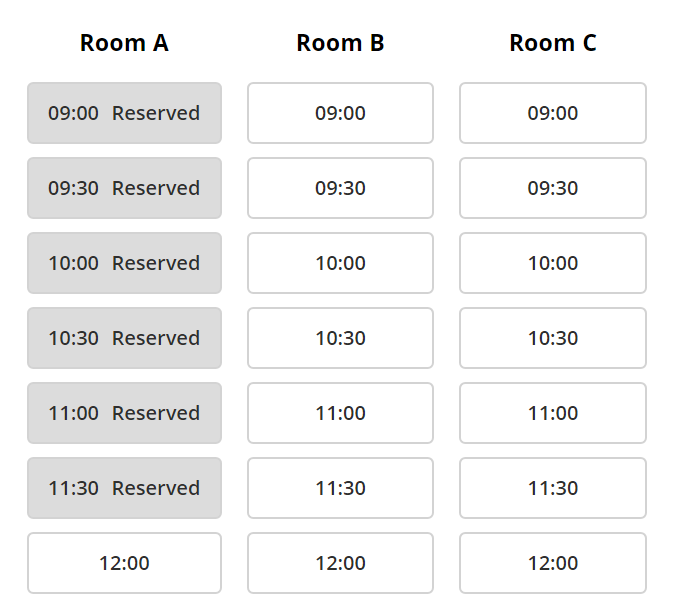Reserve Room B at 11:30
Image resolution: width=691 pixels, height=599 pixels.
point(340,487)
